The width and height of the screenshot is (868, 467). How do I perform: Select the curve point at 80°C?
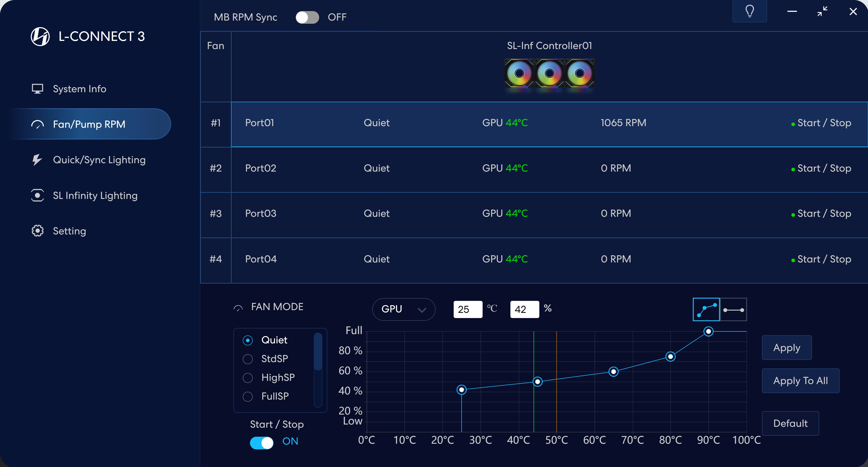[670, 356]
